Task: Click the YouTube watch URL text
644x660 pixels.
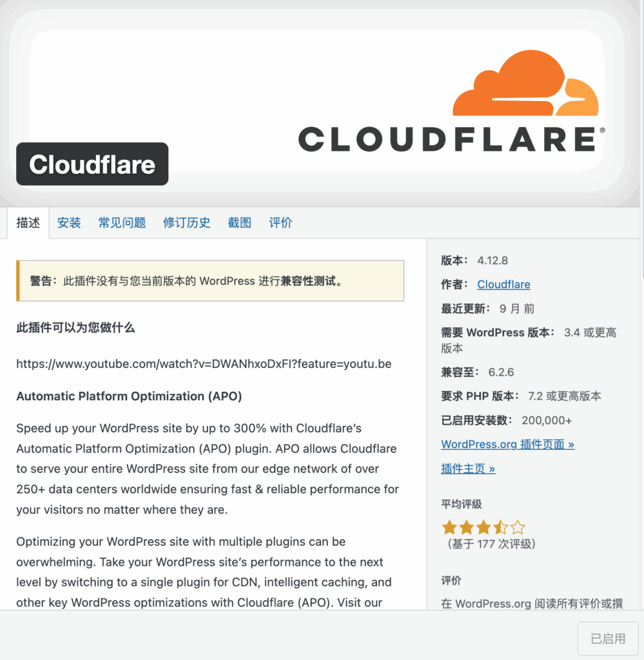Action: (204, 364)
